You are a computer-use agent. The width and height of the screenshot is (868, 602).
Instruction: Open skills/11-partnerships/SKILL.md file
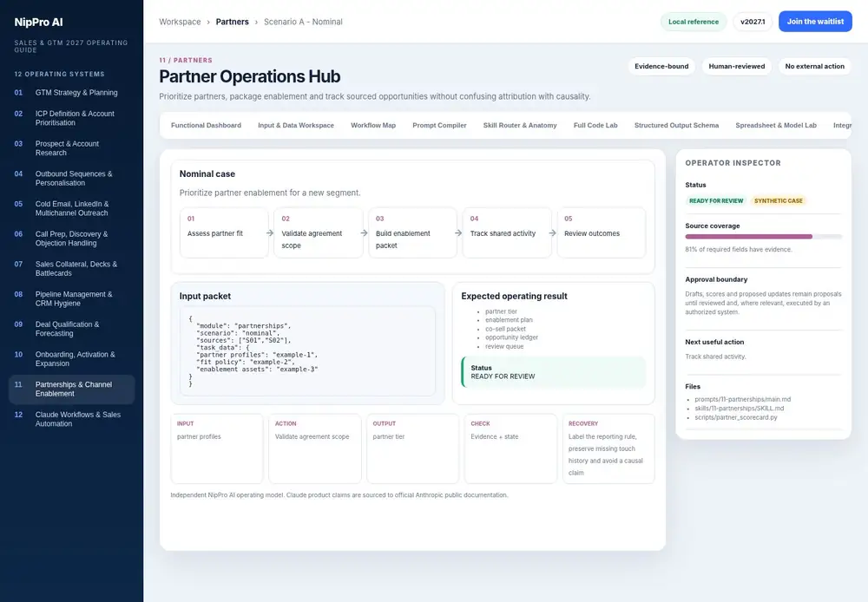point(739,409)
